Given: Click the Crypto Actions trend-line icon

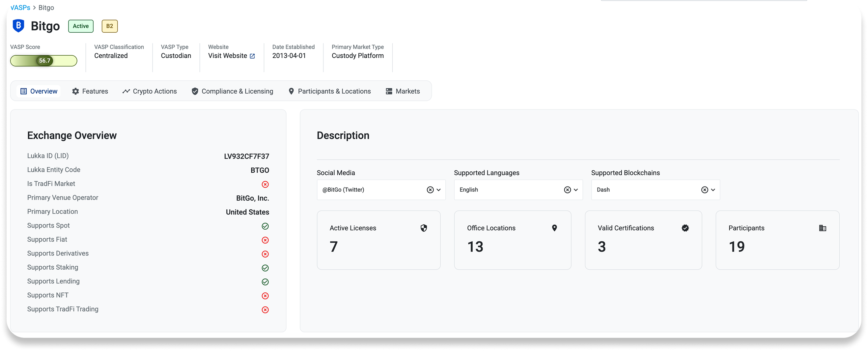Looking at the screenshot, I should (x=126, y=91).
